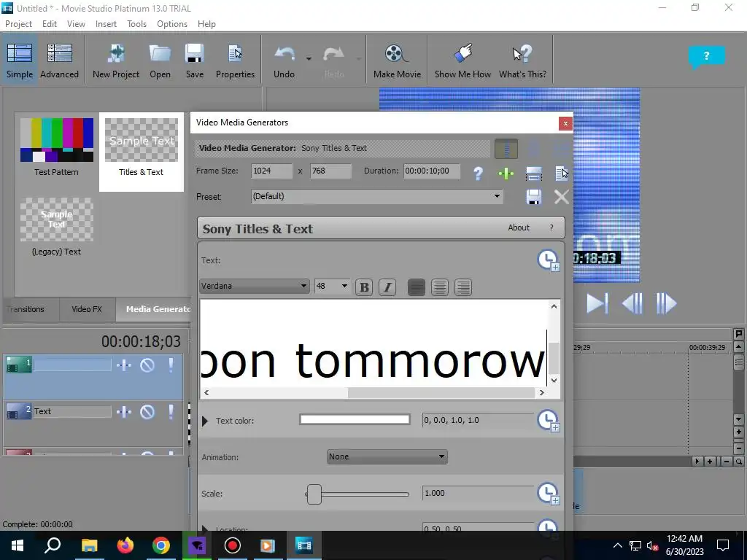
Task: Click the small ? beside About
Action: coord(551,227)
